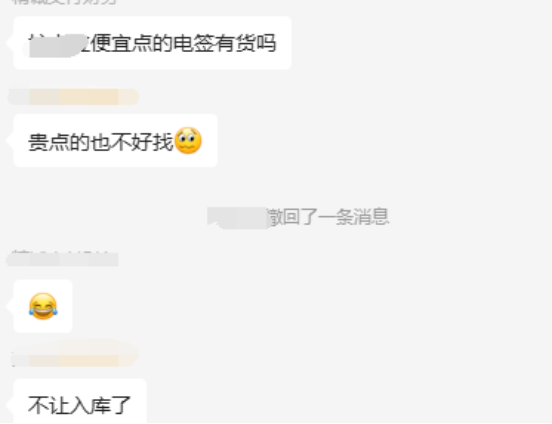Click the tail pointer of the 电签 message bubble

pyautogui.click(x=10, y=43)
